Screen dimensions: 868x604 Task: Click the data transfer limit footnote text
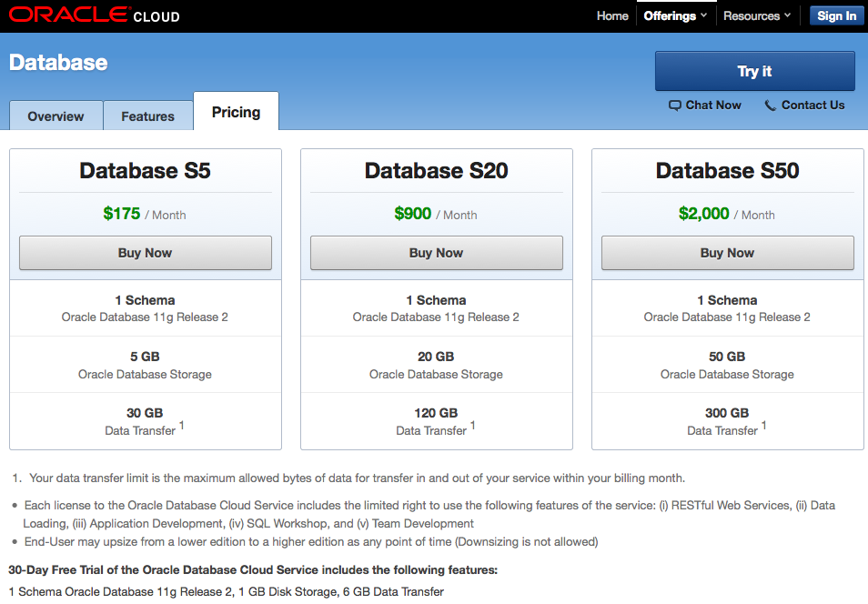pyautogui.click(x=357, y=478)
